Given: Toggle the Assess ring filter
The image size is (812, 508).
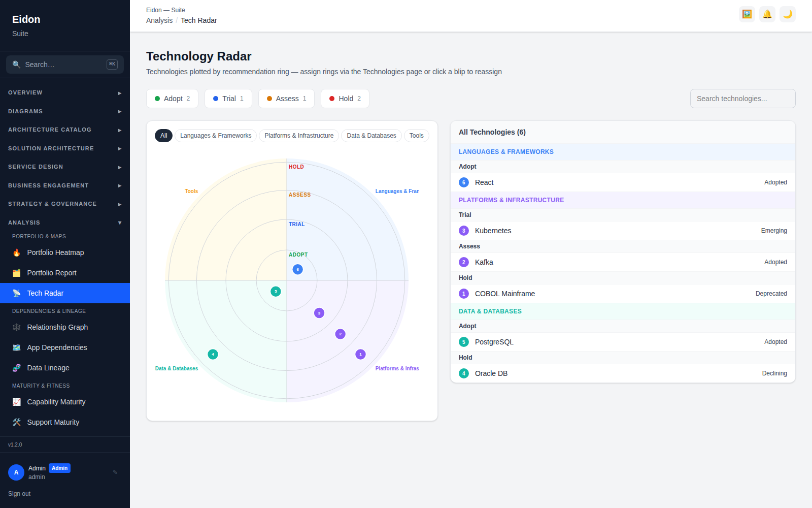Looking at the screenshot, I should (286, 99).
